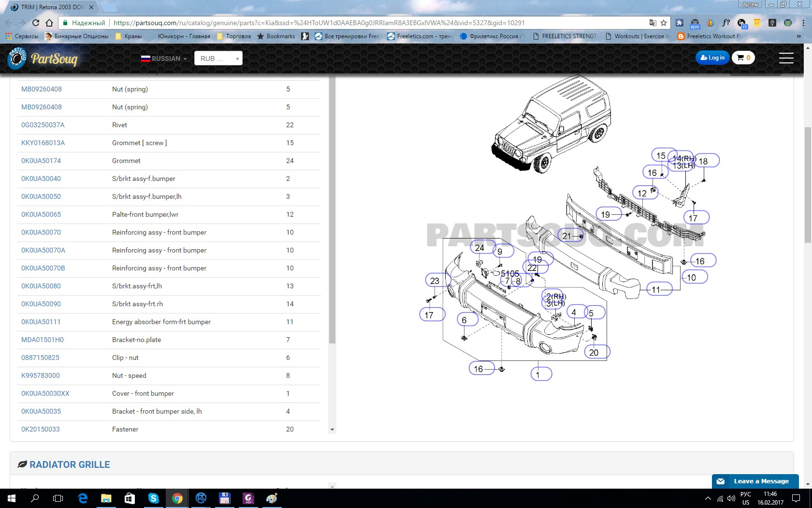812x508 pixels.
Task: Bookmark this page with the star icon
Action: click(x=664, y=23)
